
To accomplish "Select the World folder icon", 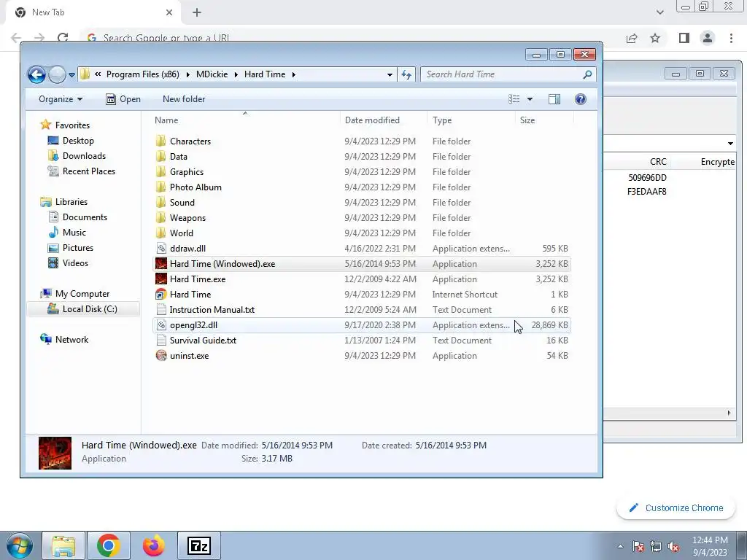I will (161, 233).
